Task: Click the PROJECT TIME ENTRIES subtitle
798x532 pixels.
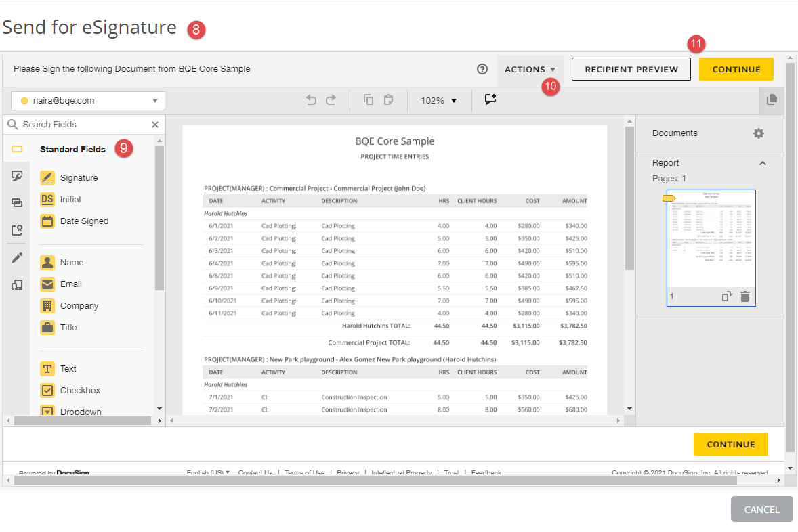Action: [395, 156]
